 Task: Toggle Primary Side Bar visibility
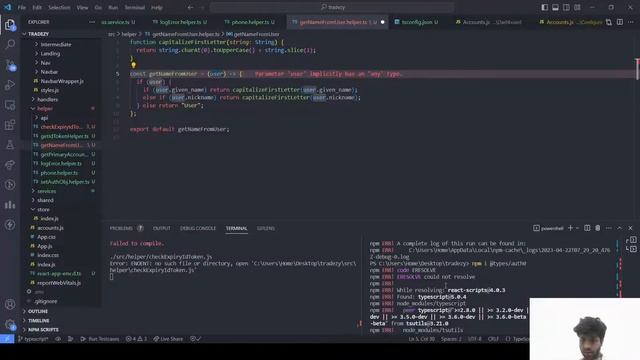pos(544,7)
